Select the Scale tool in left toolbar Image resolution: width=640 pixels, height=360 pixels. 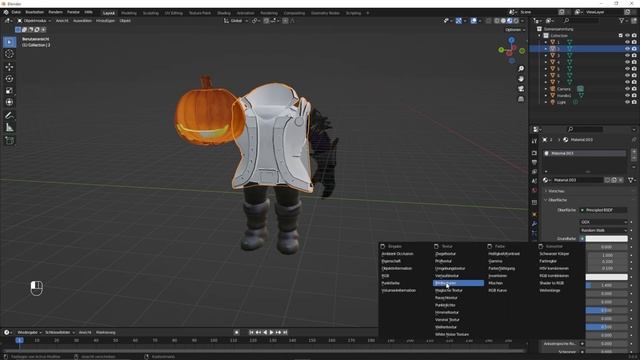[9, 91]
